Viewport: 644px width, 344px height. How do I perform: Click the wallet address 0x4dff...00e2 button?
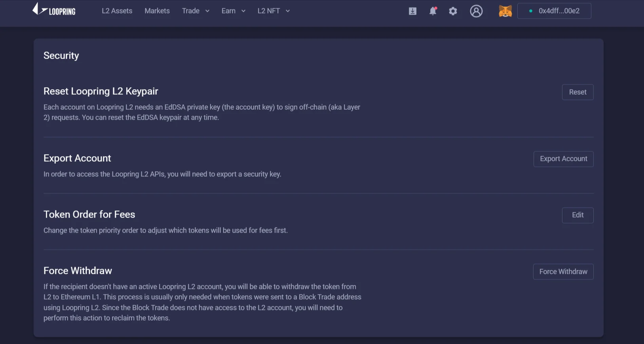pyautogui.click(x=554, y=11)
